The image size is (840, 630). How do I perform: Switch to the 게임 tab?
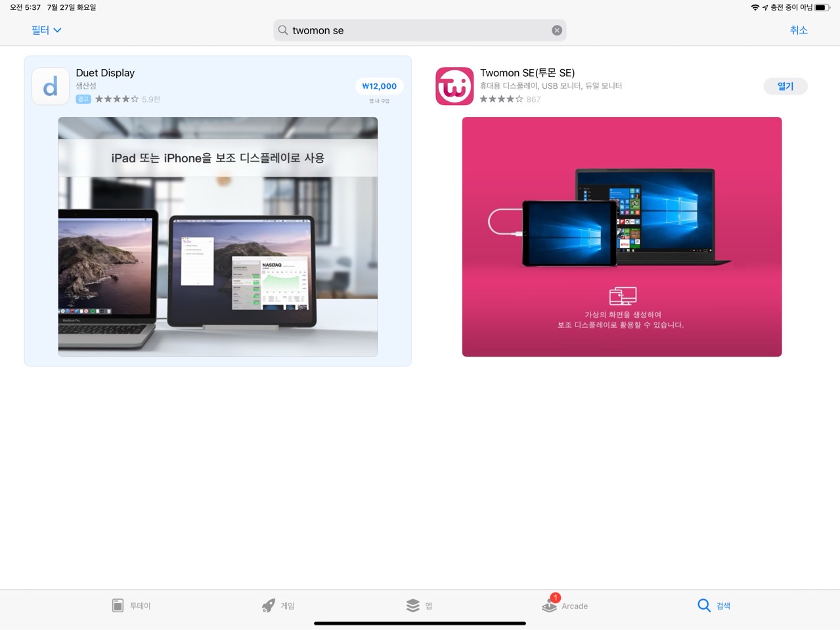coord(278,606)
